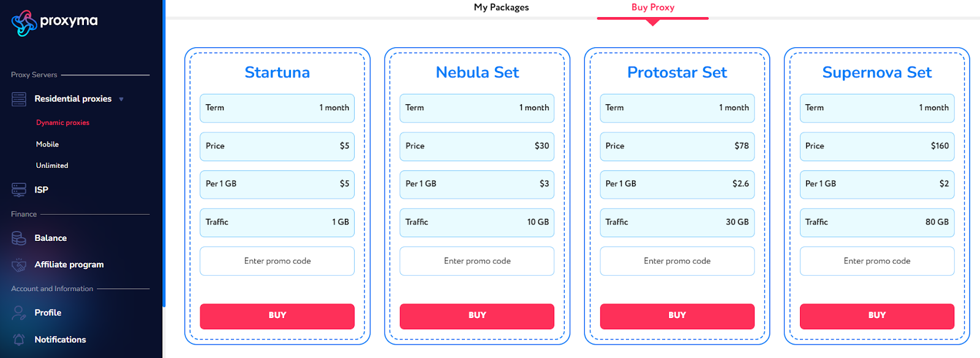Click the Balance coins icon

pos(19,238)
